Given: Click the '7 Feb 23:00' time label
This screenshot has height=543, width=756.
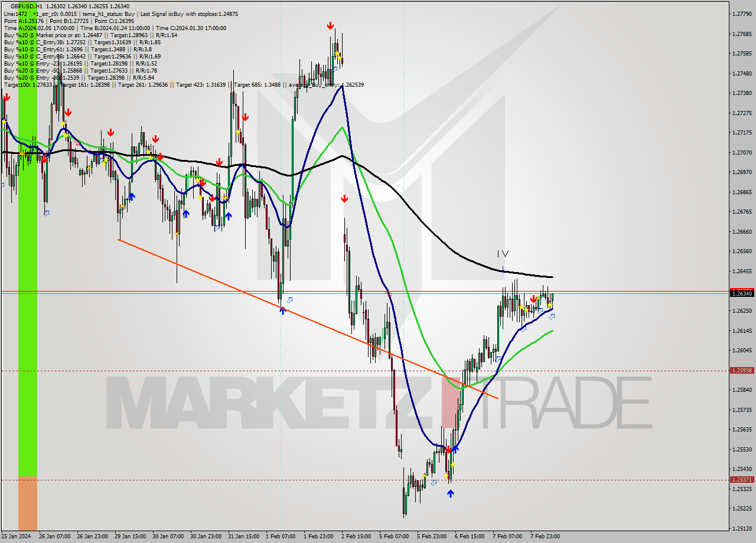Looking at the screenshot, I should click(x=545, y=537).
